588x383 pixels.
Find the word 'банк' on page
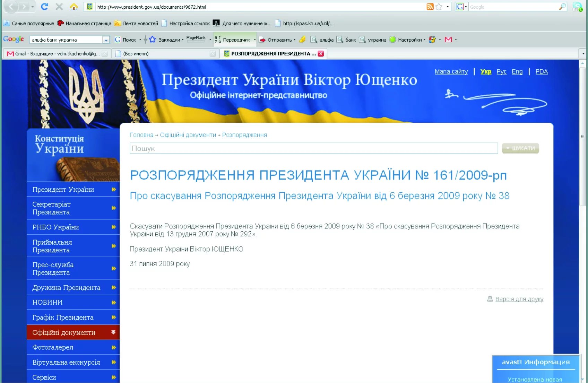346,40
